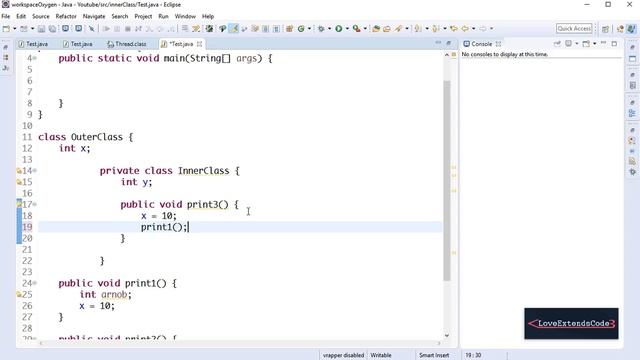The width and height of the screenshot is (640, 360).
Task: Open the Refactor menu
Action: [x=66, y=16]
